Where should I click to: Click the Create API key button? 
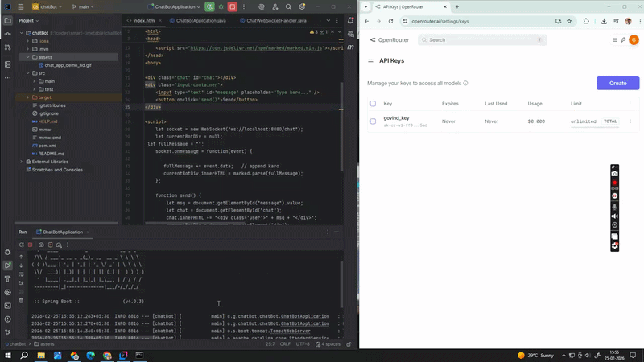pos(617,84)
